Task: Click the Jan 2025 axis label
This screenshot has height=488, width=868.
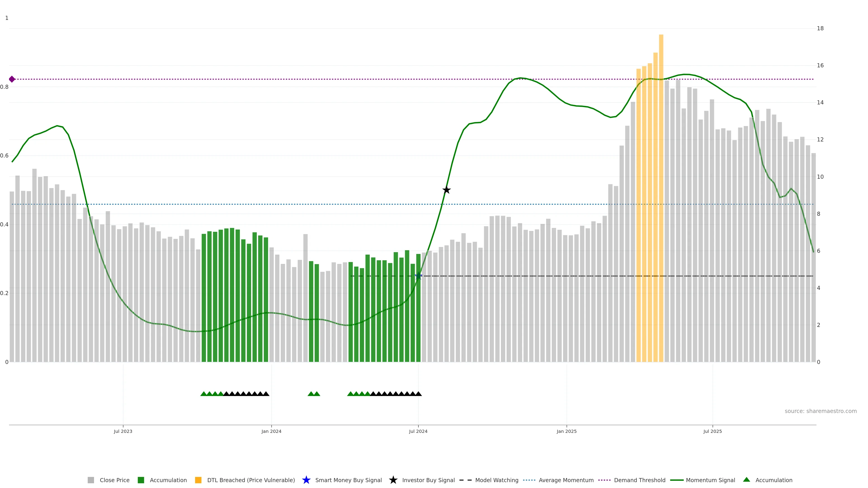Action: pos(566,431)
